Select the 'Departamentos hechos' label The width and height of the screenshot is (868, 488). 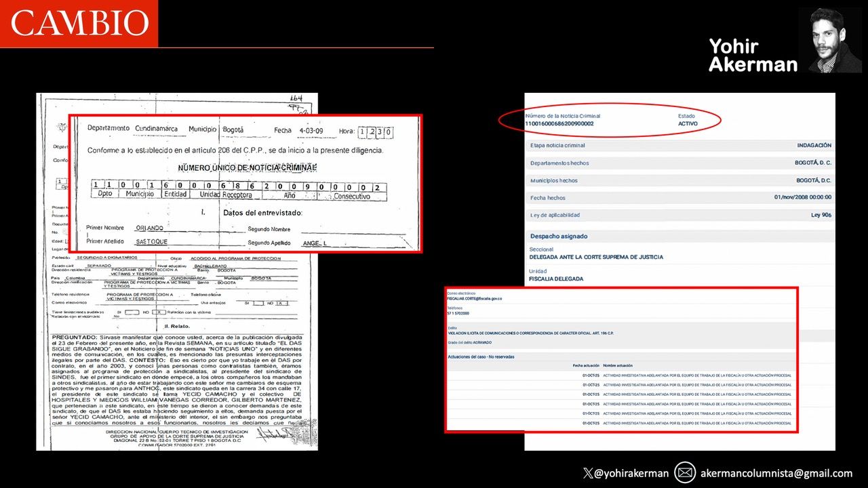[x=559, y=163]
